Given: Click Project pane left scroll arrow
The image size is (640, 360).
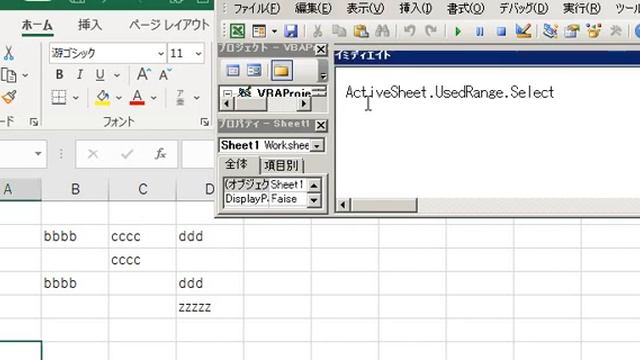Looking at the screenshot, I should [227, 104].
